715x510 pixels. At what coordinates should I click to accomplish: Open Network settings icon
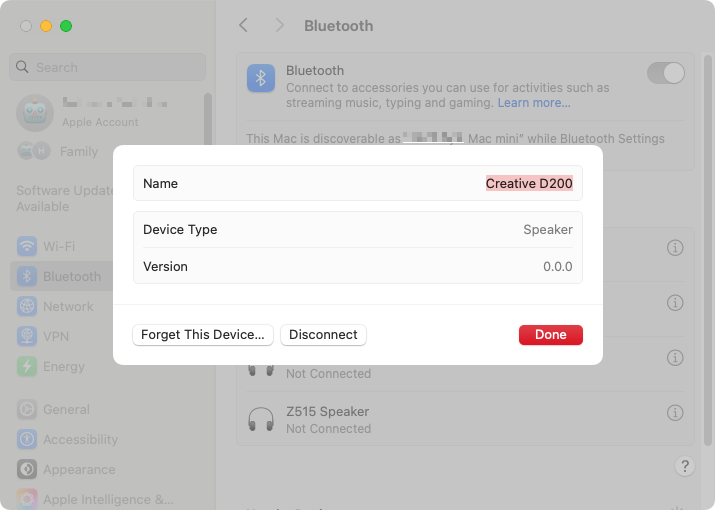point(27,307)
